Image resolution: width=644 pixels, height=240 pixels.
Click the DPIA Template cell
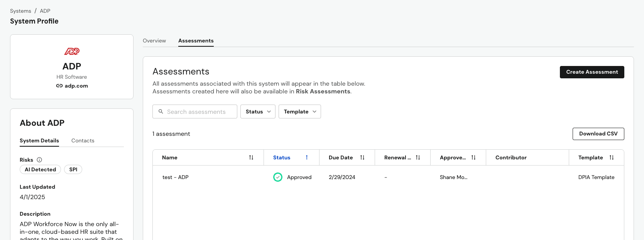[596, 177]
